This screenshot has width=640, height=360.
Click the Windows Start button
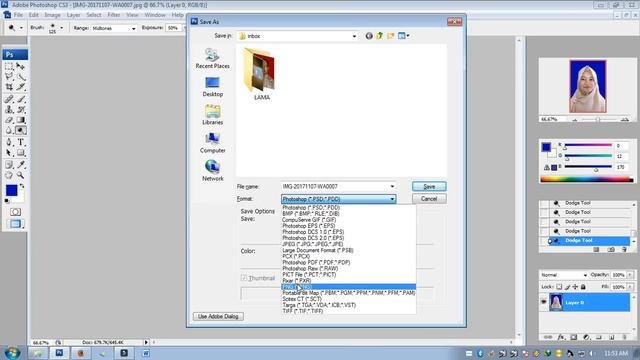11,353
